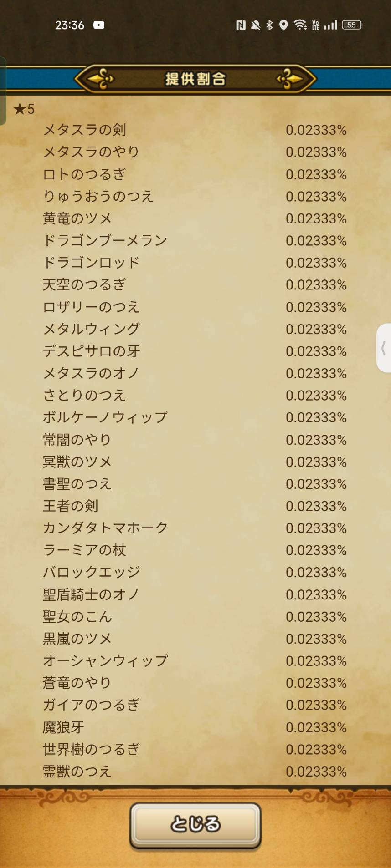Tap the 世界樹のつるぎ row
Screen dimensions: 391x868
click(91, 749)
